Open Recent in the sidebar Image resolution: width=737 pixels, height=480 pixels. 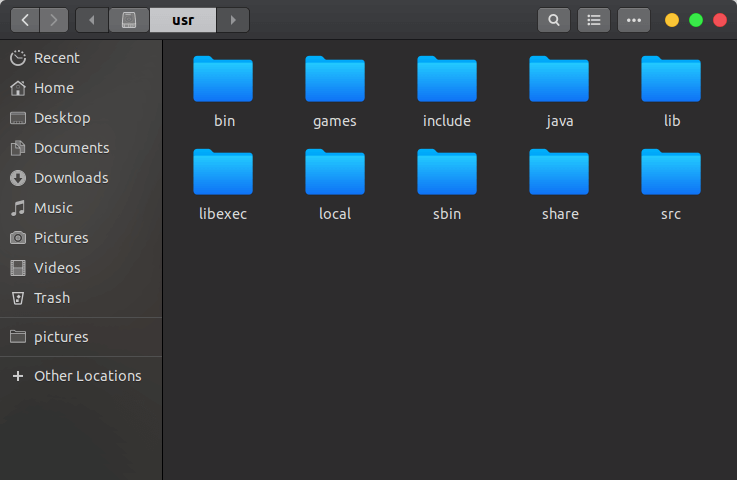56,58
